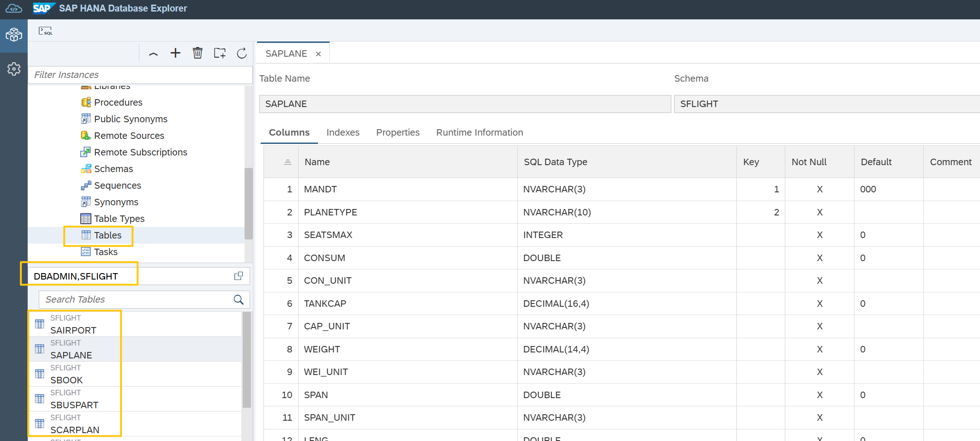Open the SQL console icon

[x=45, y=31]
